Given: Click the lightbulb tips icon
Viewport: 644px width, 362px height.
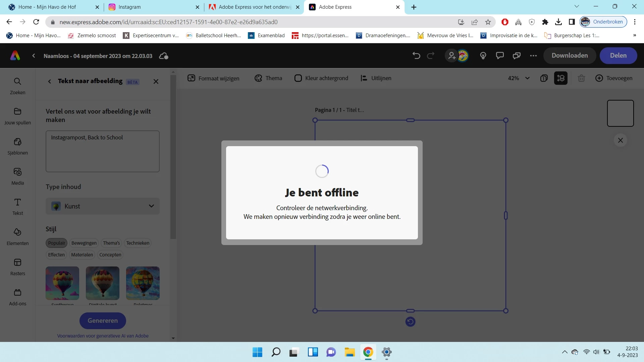Looking at the screenshot, I should [483, 56].
